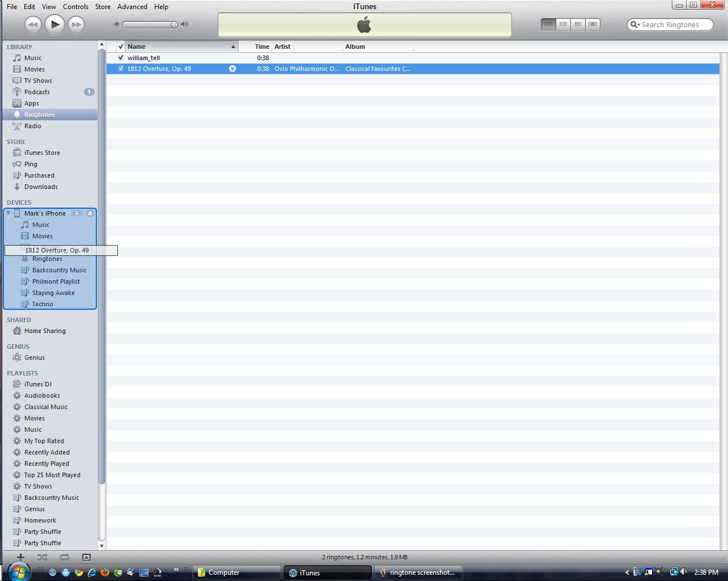
Task: Switch to album list view
Action: point(563,24)
